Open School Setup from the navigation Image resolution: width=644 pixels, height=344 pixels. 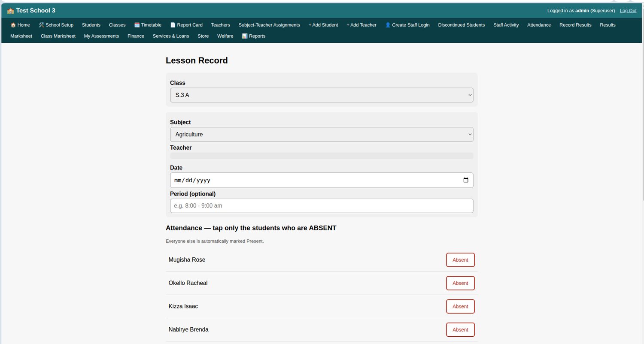point(56,25)
